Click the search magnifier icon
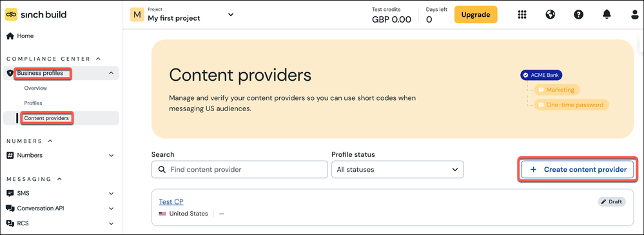The height and width of the screenshot is (235, 644). (x=162, y=169)
